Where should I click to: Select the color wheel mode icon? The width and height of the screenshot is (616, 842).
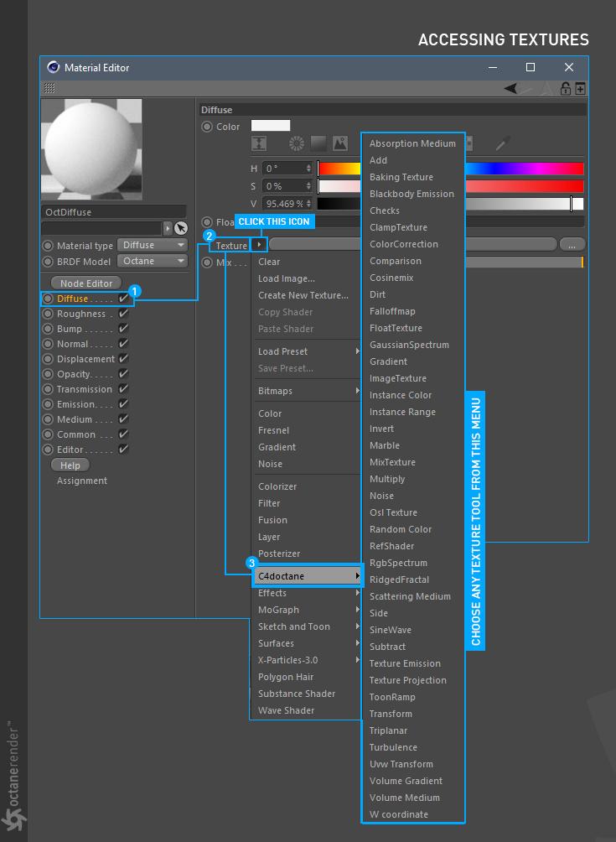click(296, 143)
